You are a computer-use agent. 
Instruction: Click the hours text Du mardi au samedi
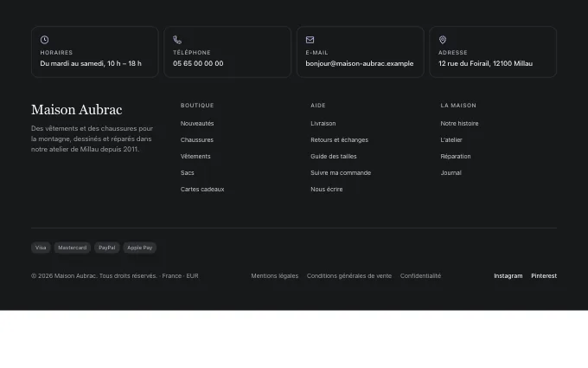tap(72, 63)
